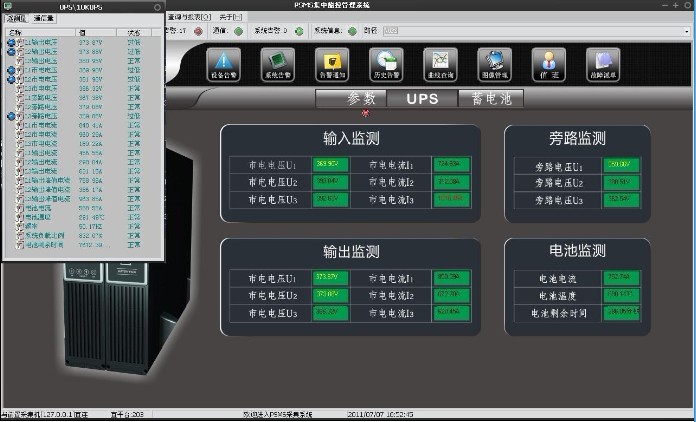The image size is (696, 422).
Task: Open the 图像管理 image management icon
Action: pyautogui.click(x=494, y=65)
